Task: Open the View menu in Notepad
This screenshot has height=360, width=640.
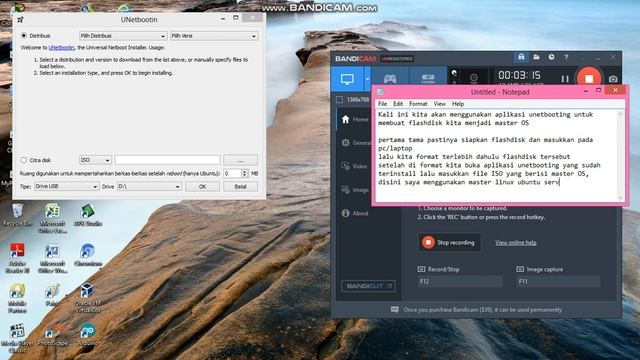Action: click(x=440, y=104)
